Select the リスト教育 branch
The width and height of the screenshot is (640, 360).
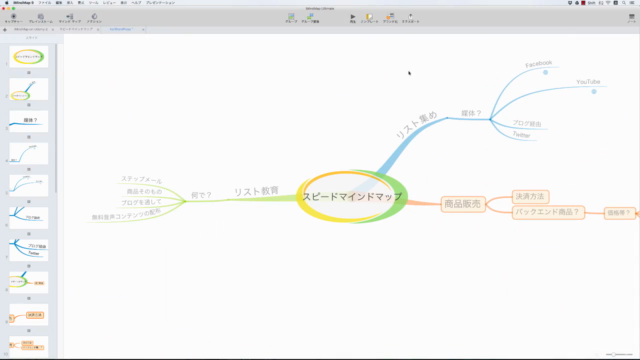point(256,191)
